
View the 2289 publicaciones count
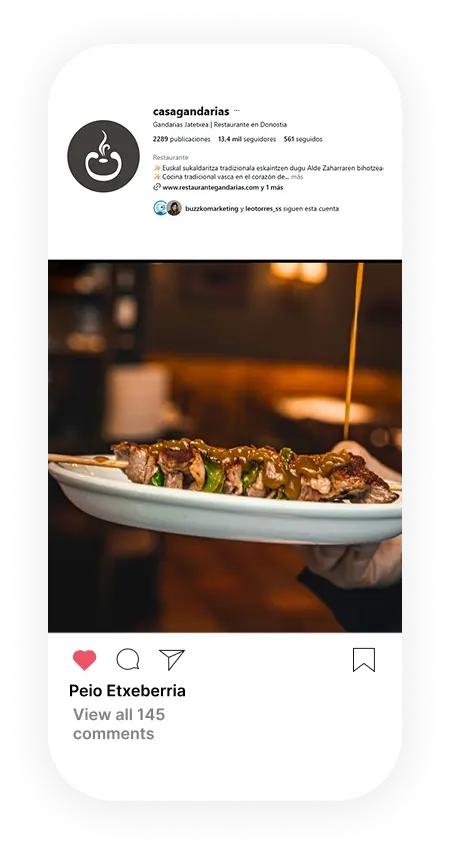point(182,139)
